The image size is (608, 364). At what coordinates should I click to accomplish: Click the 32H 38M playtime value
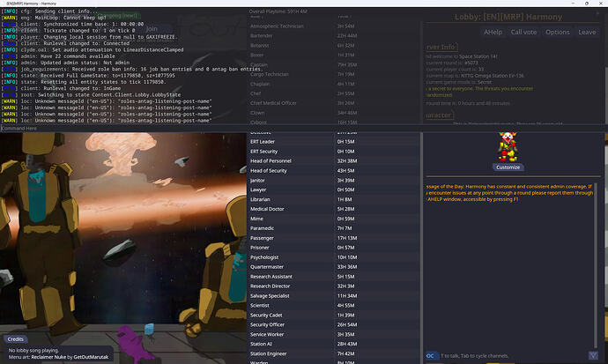(x=347, y=161)
